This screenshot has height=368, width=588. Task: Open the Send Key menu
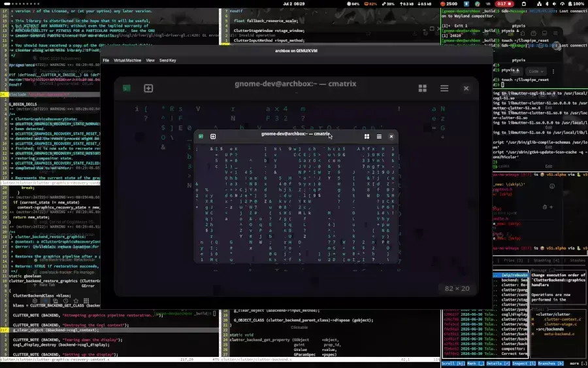167,60
